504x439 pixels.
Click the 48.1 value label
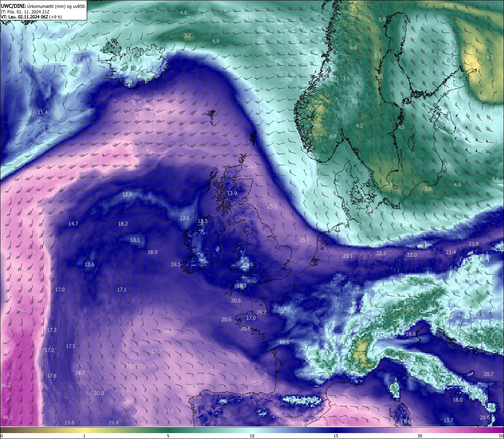pos(7,417)
